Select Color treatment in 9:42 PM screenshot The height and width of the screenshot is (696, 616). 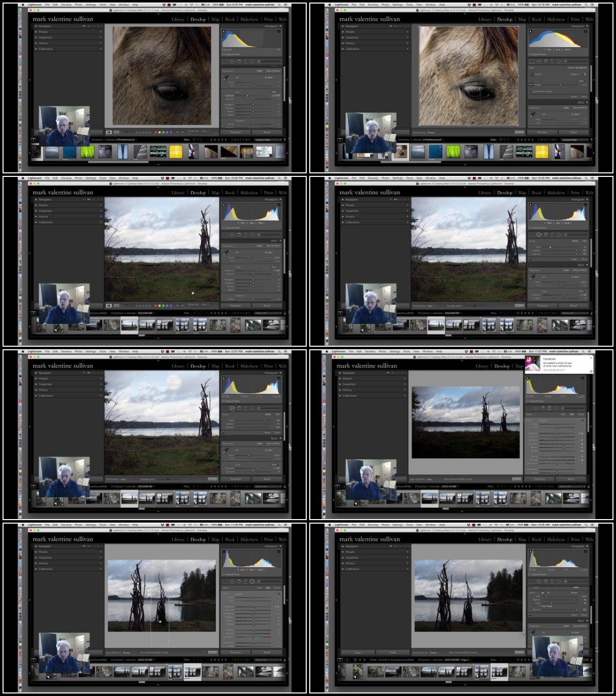click(x=260, y=71)
